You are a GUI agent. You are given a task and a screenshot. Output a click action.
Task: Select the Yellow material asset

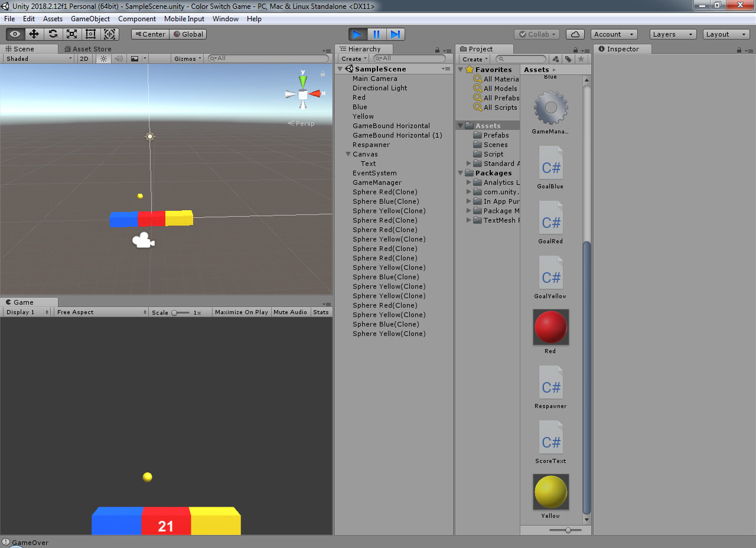pos(550,491)
